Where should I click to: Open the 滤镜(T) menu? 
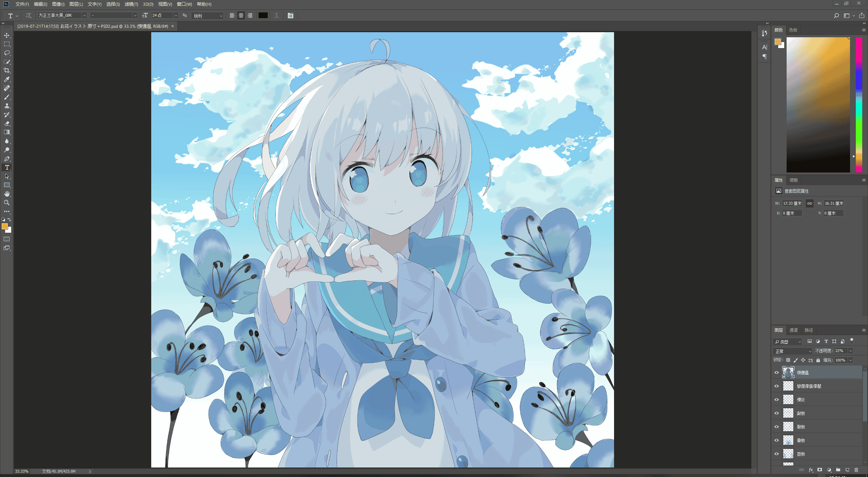(x=131, y=4)
